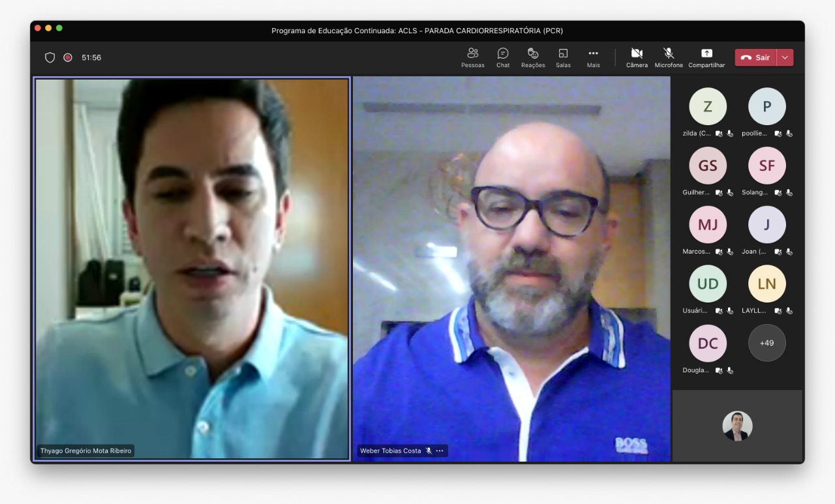Open the Reações reactions picker
The width and height of the screenshot is (835, 504).
point(532,57)
